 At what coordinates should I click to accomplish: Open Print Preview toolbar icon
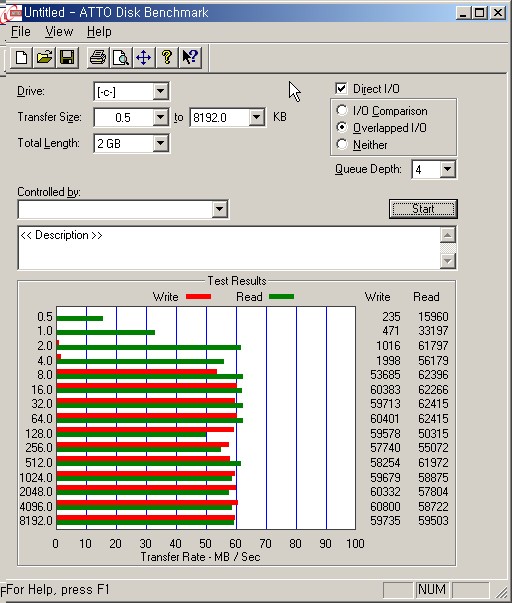pyautogui.click(x=121, y=58)
